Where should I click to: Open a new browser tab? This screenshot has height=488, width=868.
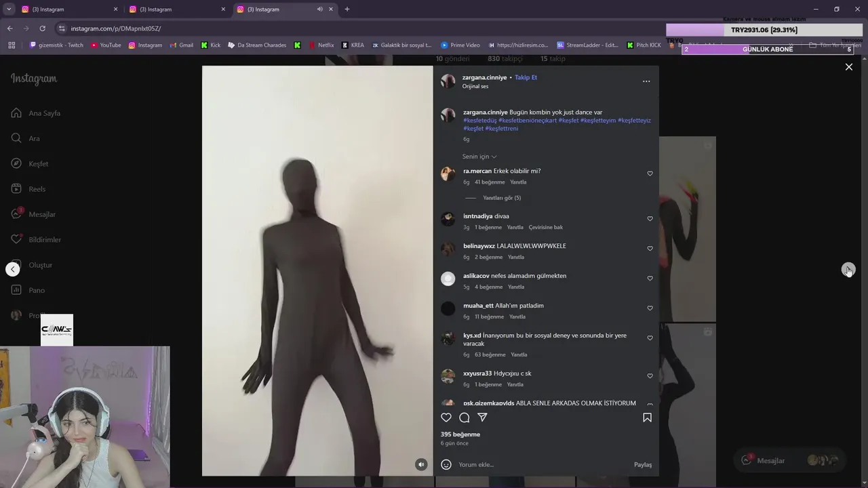click(x=347, y=9)
